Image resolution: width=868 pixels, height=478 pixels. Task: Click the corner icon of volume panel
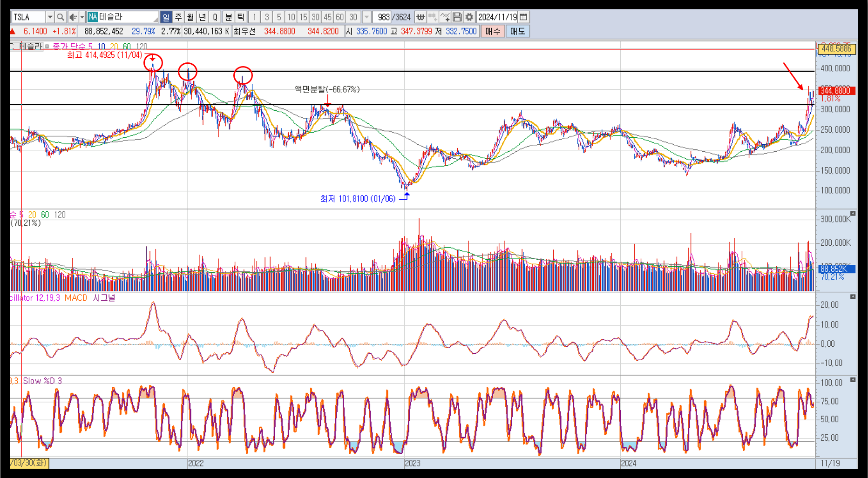click(x=853, y=214)
